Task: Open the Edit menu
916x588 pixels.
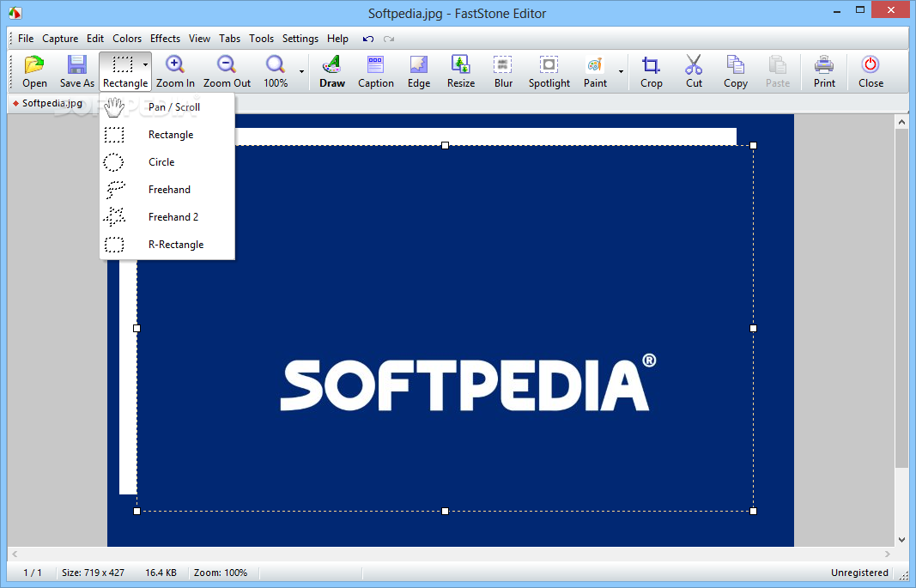Action: pos(95,39)
